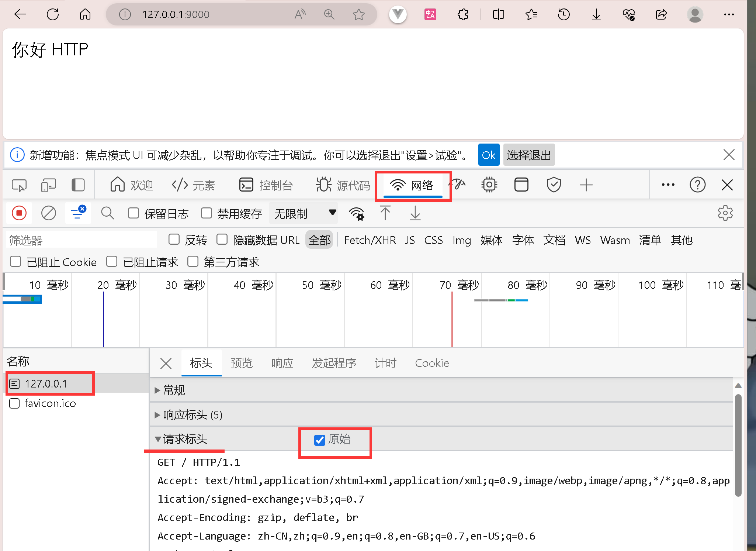Open zoom magnifier in address bar
Viewport: 756px width, 551px height.
[329, 14]
